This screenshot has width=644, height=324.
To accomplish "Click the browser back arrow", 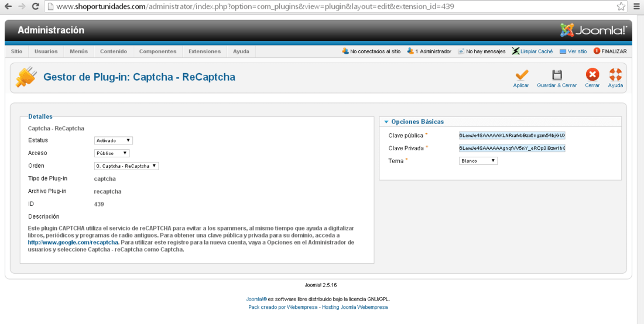I will 8,6.
